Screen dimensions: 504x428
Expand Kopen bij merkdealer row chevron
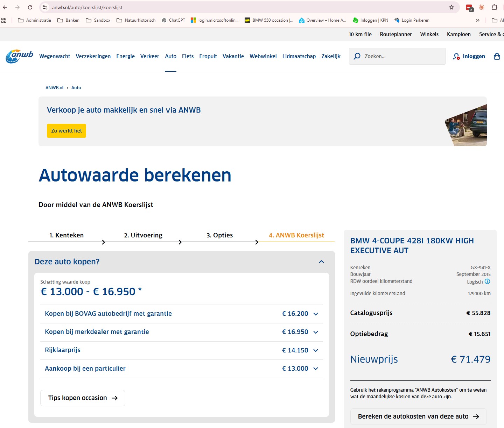pos(316,332)
